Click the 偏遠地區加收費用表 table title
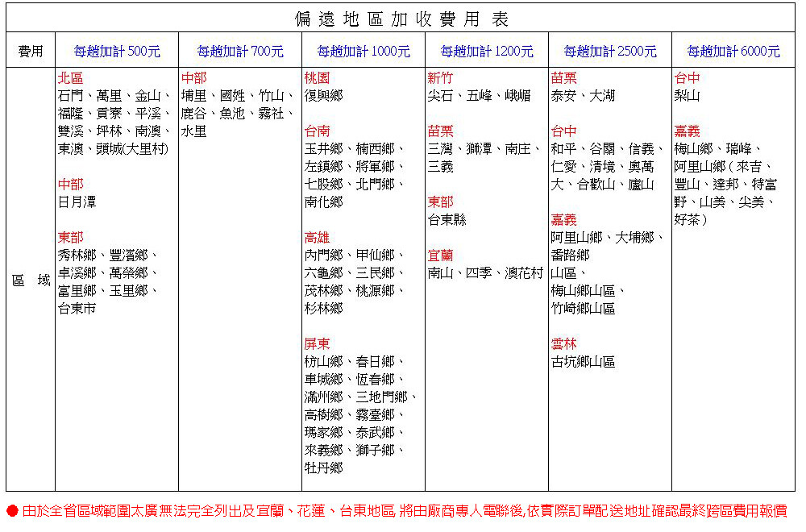The height and width of the screenshot is (532, 806). [401, 19]
